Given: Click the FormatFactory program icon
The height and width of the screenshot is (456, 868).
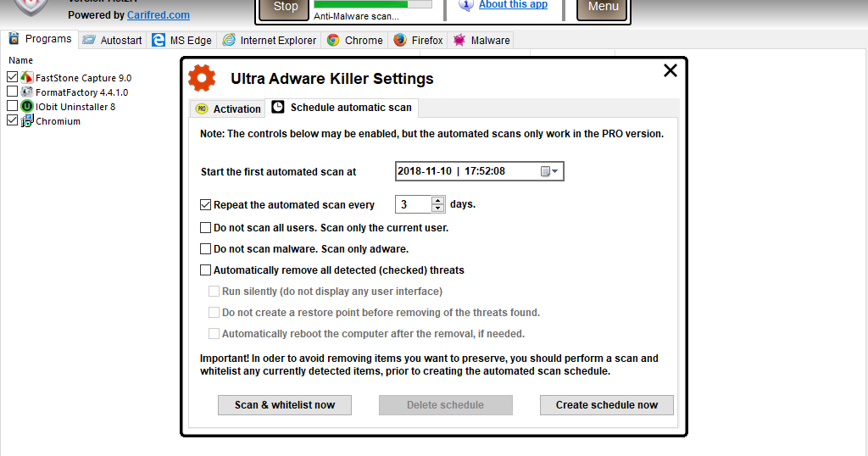Looking at the screenshot, I should tap(27, 92).
